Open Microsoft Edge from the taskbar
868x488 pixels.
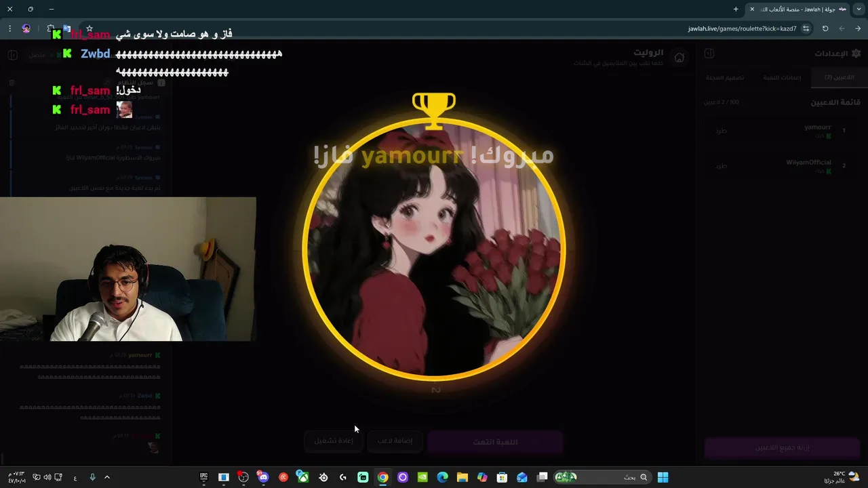(442, 477)
